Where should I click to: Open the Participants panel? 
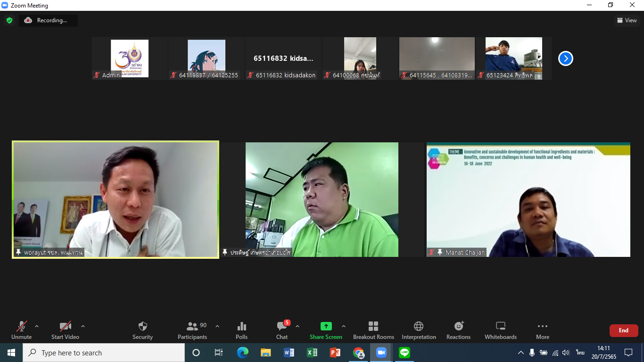(x=192, y=330)
